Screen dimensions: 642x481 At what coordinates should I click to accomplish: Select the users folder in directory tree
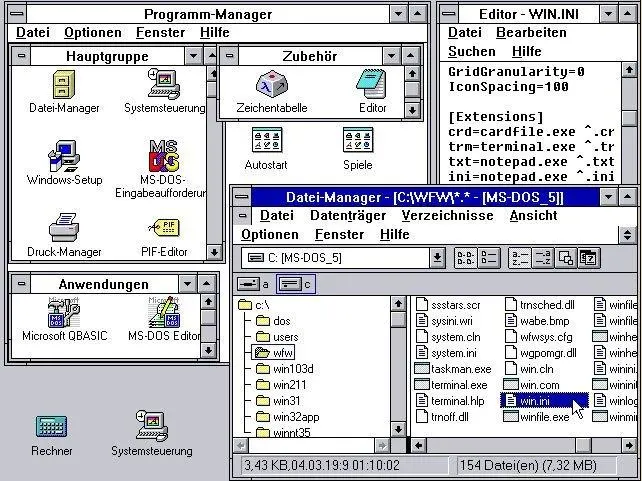click(277, 337)
